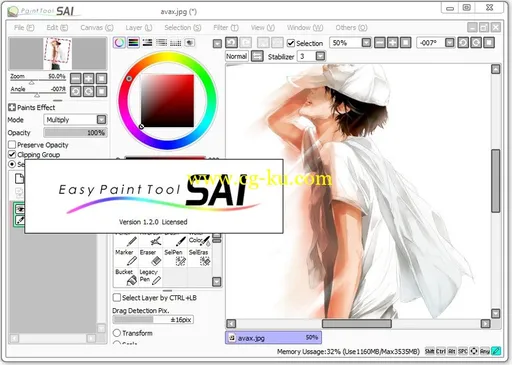This screenshot has height=365, width=512.
Task: Select the Color watercolor brush tool
Action: [x=199, y=240]
